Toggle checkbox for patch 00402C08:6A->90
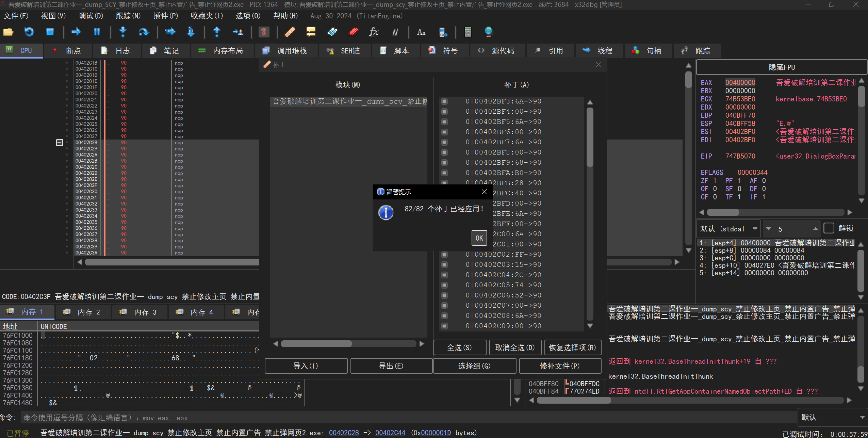 (x=444, y=316)
